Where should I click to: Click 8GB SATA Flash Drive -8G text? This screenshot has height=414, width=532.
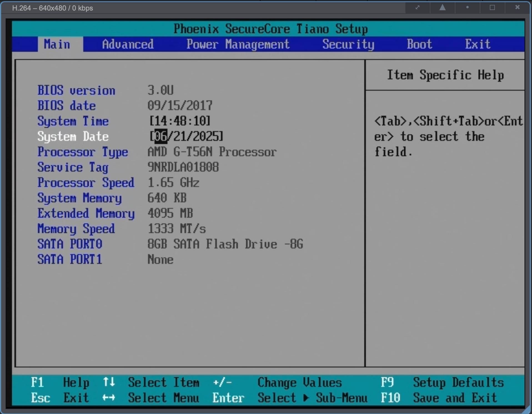coord(225,244)
